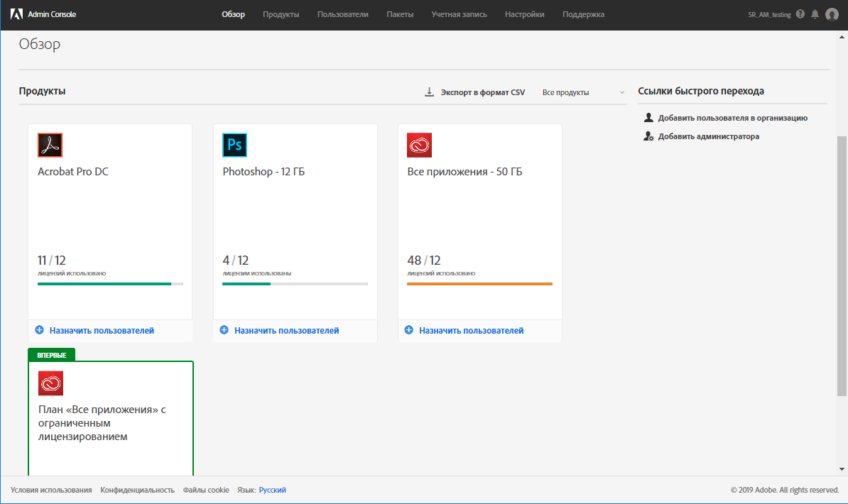Click the Adobe logo in the top bar
Image resolution: width=848 pixels, height=504 pixels.
[x=18, y=13]
